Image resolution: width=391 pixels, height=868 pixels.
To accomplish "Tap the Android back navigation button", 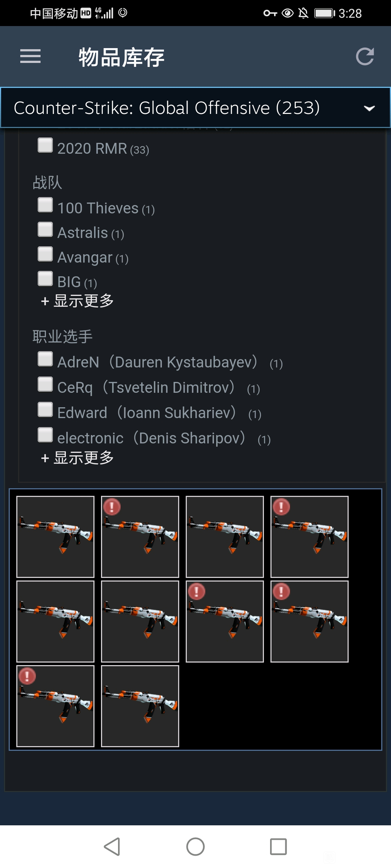I will (112, 847).
